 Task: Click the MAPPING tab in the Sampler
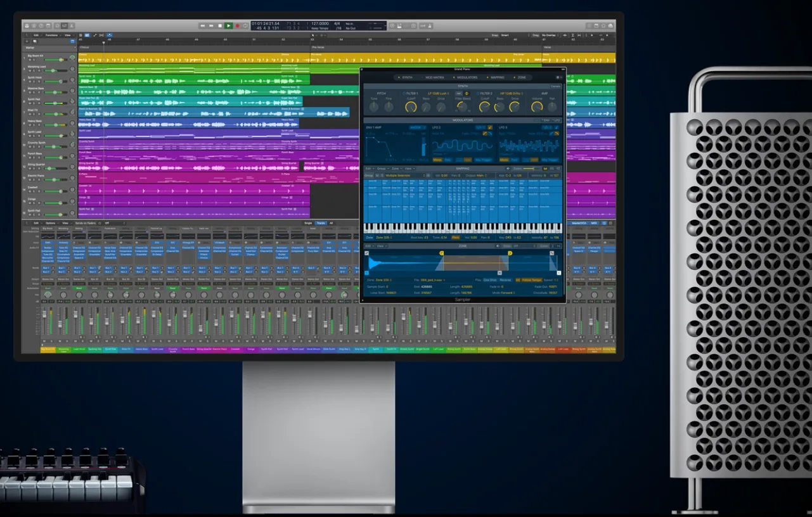coord(496,77)
